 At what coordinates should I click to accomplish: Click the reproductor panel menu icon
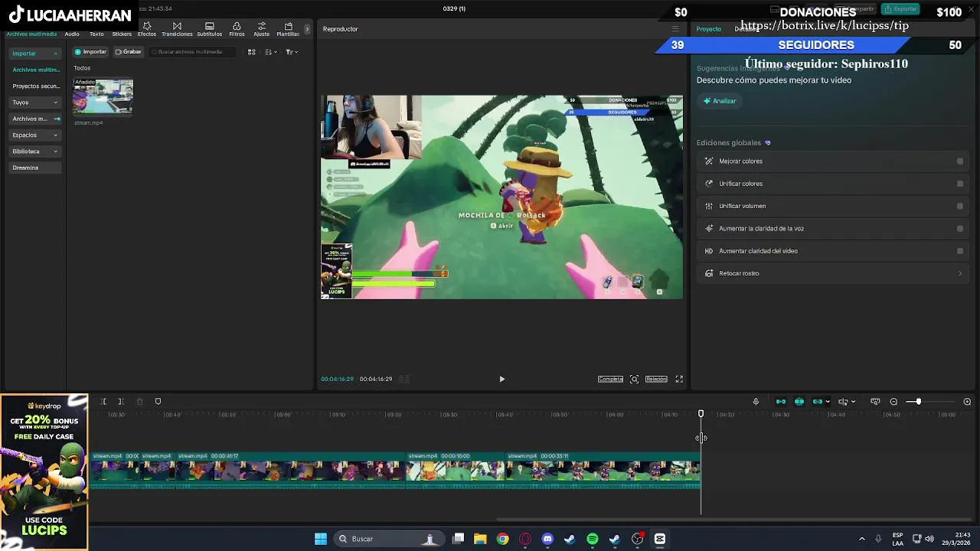(x=675, y=29)
